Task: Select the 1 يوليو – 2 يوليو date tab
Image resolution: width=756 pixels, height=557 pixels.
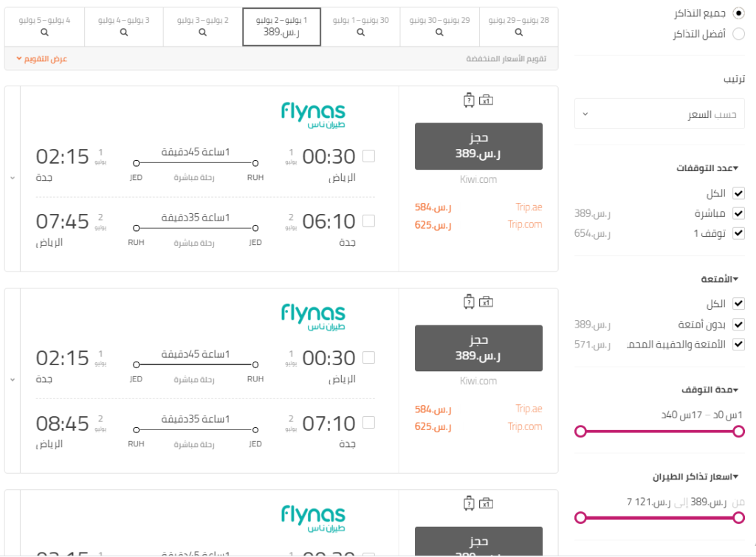Action: point(281,27)
